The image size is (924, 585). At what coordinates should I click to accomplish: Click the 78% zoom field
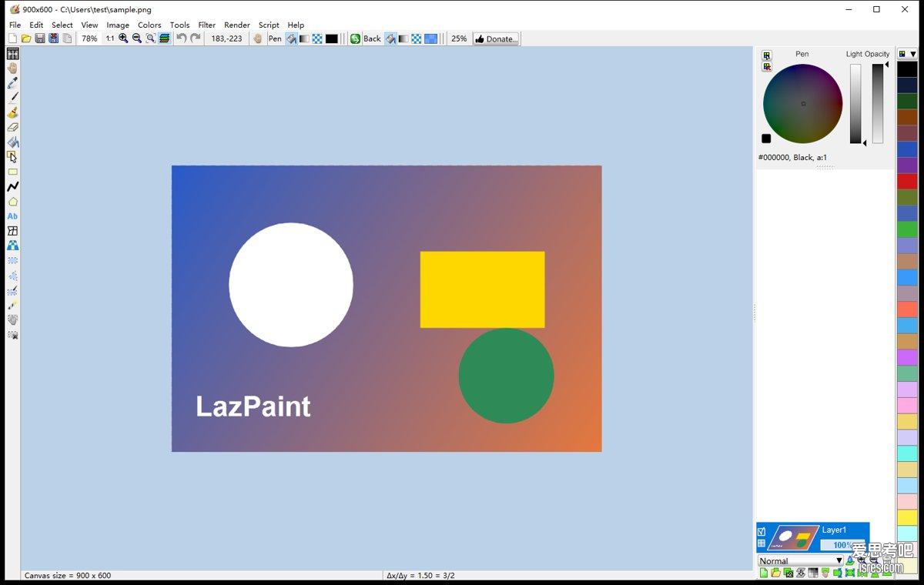click(x=89, y=38)
